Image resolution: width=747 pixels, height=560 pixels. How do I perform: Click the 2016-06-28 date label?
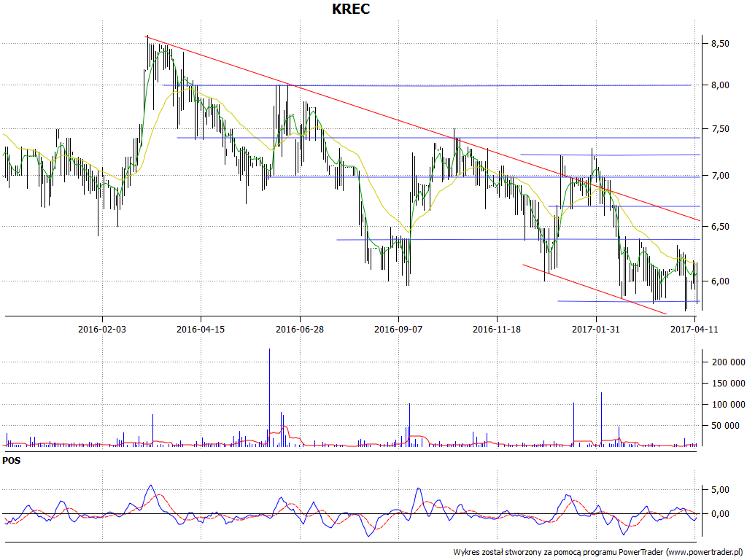(x=300, y=329)
